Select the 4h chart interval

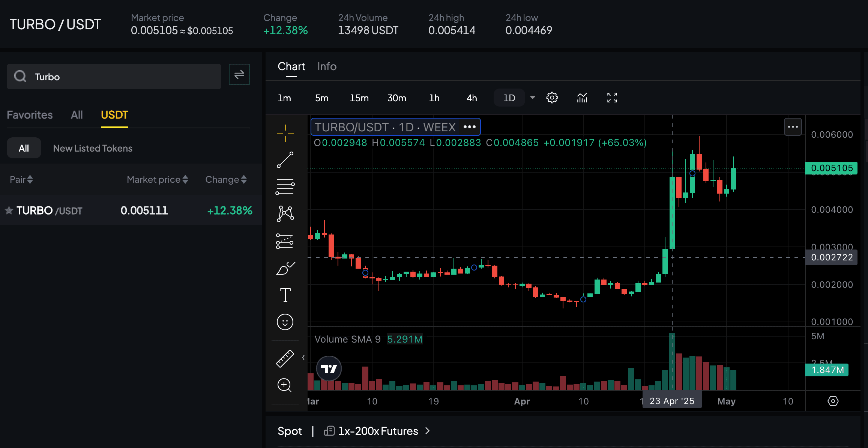tap(471, 98)
